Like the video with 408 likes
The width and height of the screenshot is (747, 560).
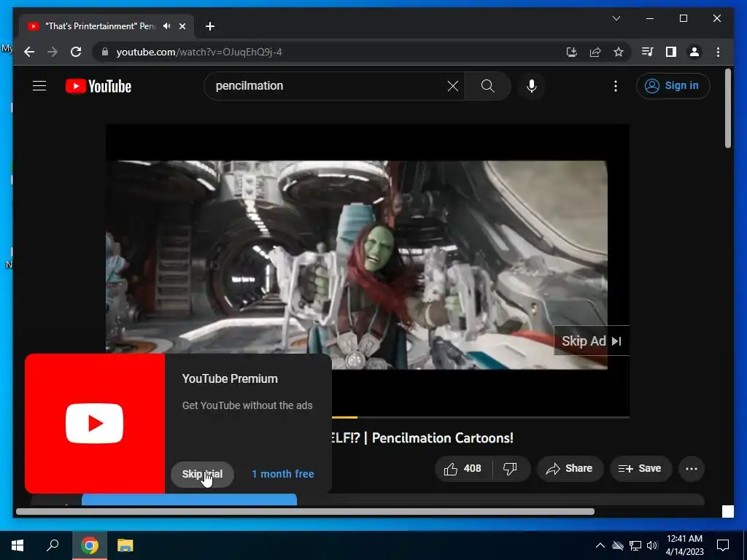tap(463, 469)
